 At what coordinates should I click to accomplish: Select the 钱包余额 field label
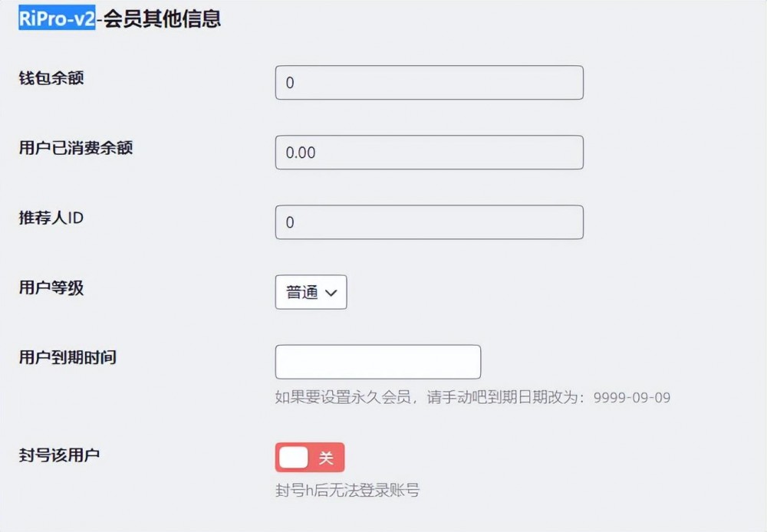[51, 77]
